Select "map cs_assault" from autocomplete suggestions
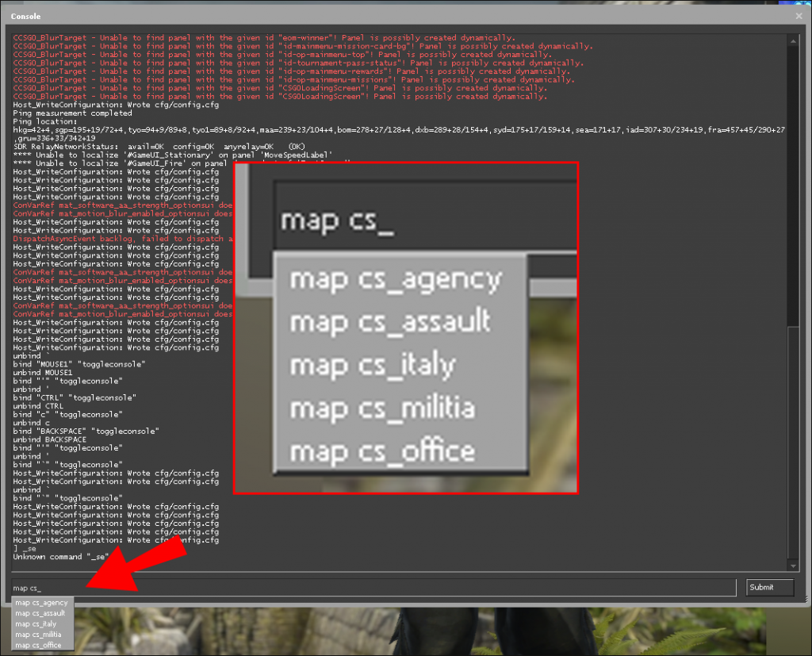The image size is (812, 656). click(x=40, y=613)
